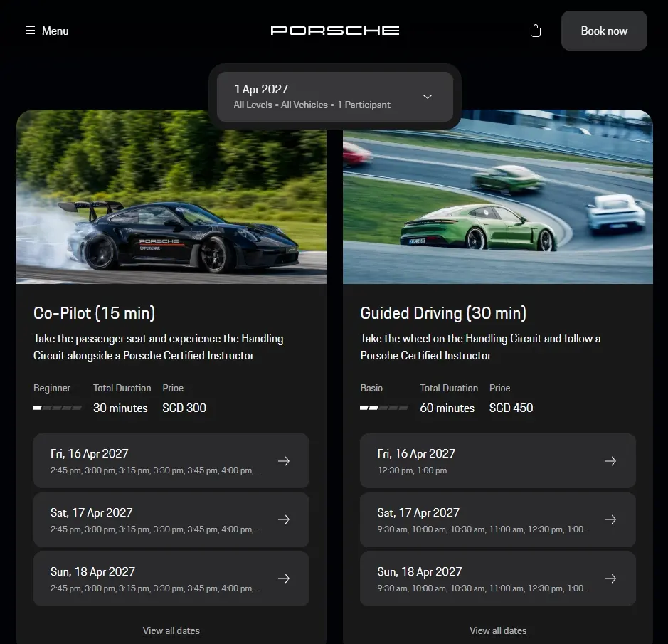Click the Guided Driving take the wheel description
This screenshot has height=644, width=668.
[x=480, y=347]
